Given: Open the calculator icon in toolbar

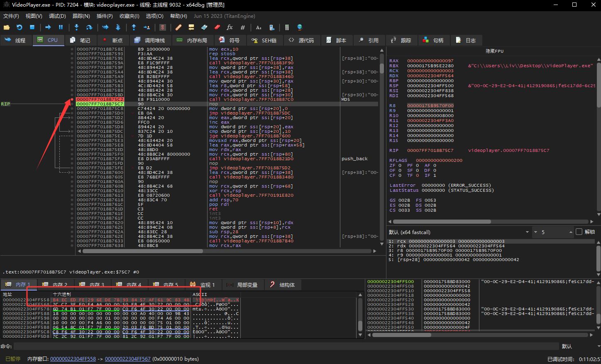Looking at the screenshot, I should (287, 27).
